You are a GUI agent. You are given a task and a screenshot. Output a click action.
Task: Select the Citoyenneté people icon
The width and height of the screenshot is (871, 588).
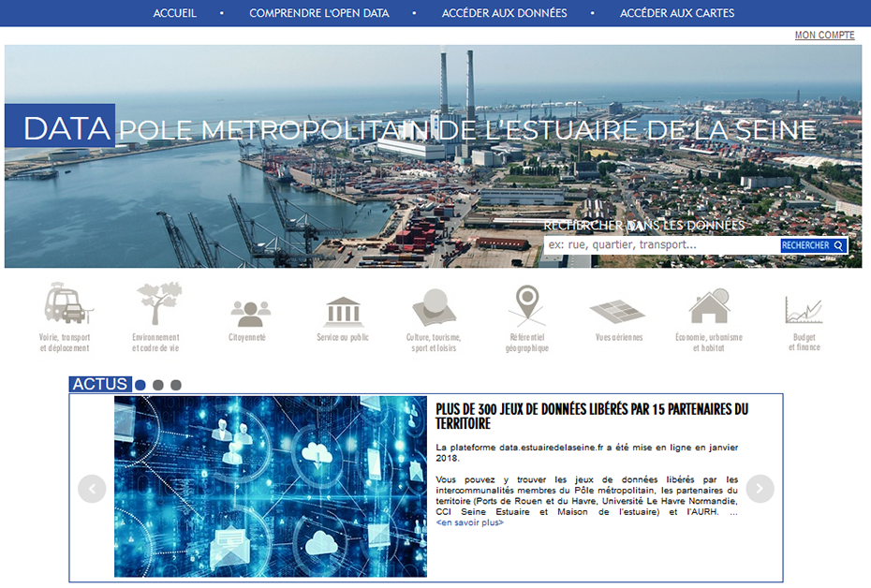tap(249, 315)
